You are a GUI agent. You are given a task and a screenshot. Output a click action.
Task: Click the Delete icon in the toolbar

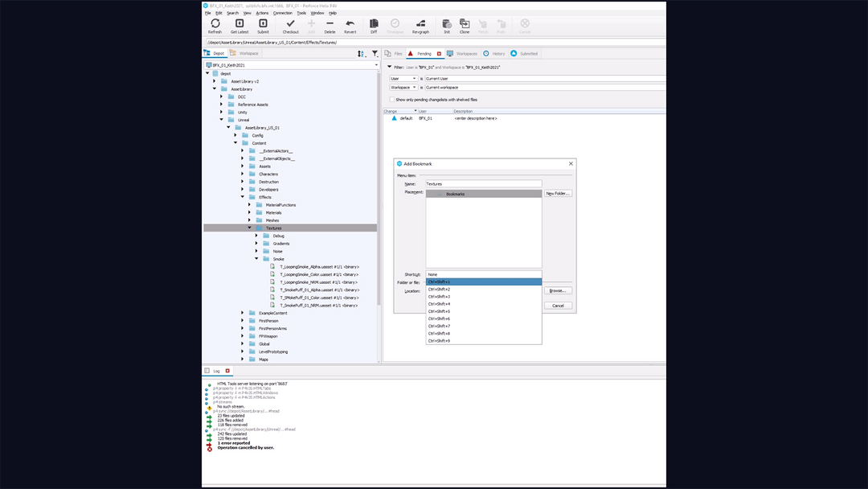click(x=329, y=25)
